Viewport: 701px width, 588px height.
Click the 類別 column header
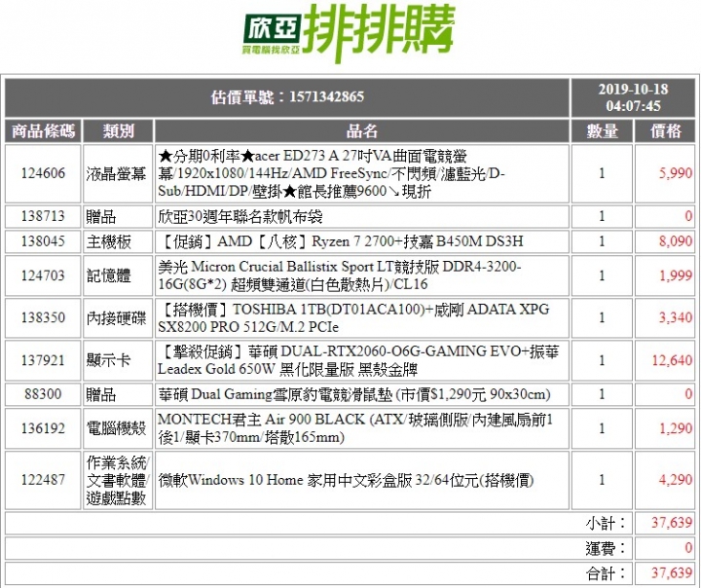118,131
